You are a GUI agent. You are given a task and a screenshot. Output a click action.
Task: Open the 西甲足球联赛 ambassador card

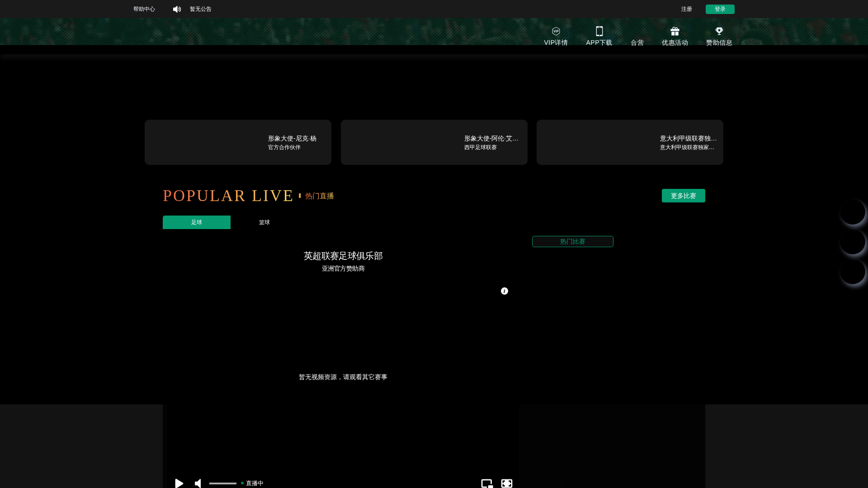[434, 142]
